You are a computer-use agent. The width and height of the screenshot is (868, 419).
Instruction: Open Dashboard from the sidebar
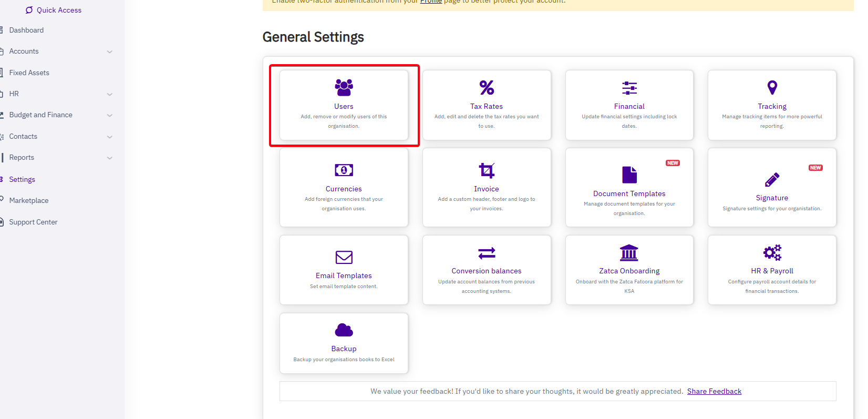click(26, 30)
